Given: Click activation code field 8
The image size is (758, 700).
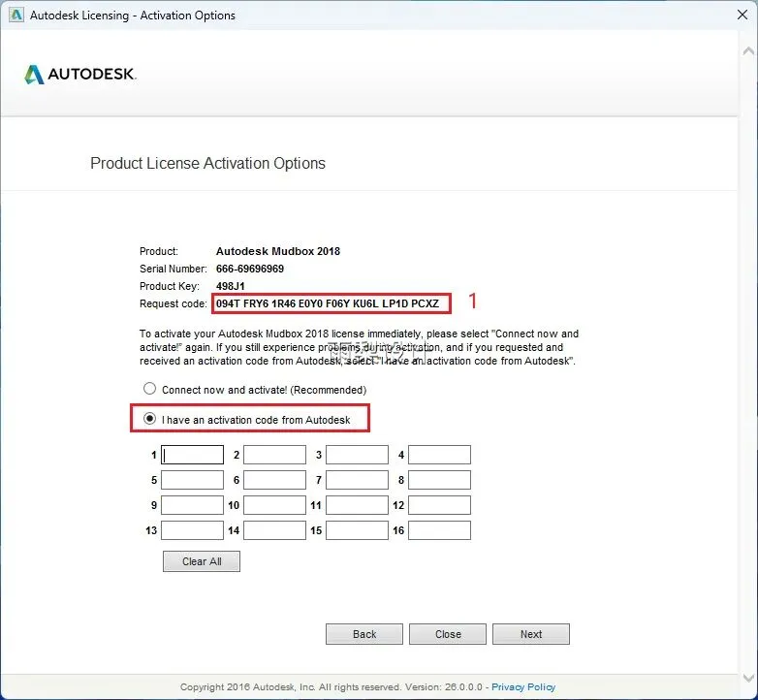Looking at the screenshot, I should click(x=439, y=480).
